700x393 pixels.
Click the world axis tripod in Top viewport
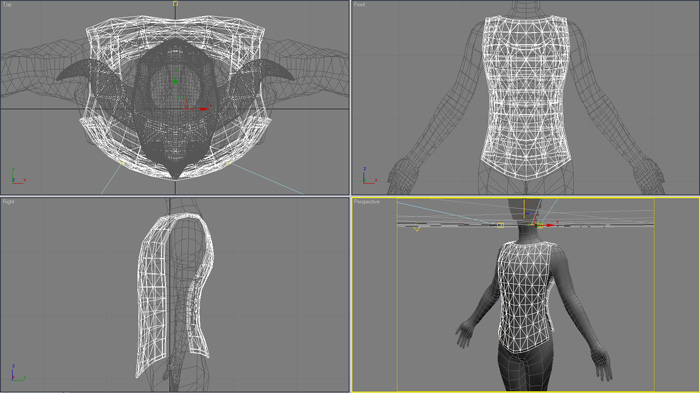point(17,176)
